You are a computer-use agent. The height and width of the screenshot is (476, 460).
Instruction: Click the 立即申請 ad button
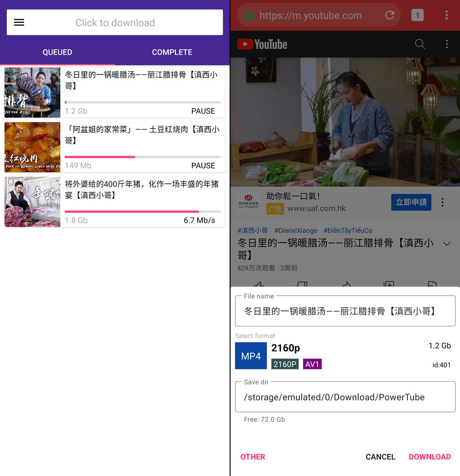pos(411,202)
